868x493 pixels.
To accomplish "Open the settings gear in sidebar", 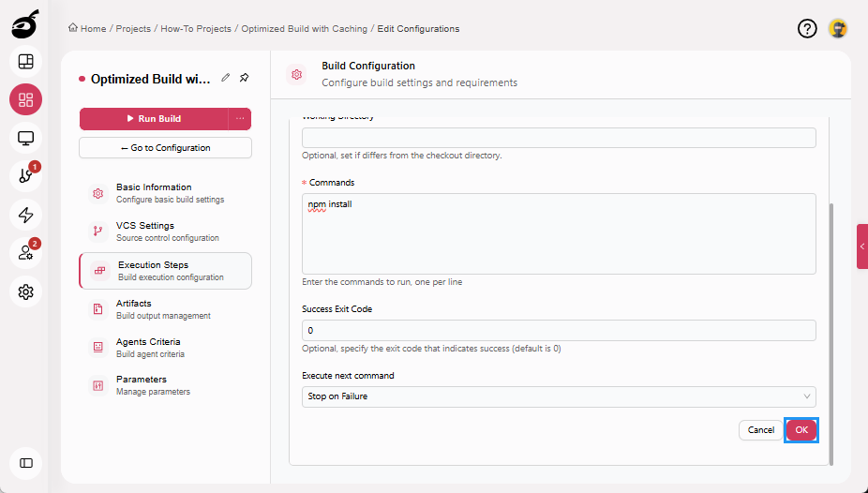I will point(26,291).
